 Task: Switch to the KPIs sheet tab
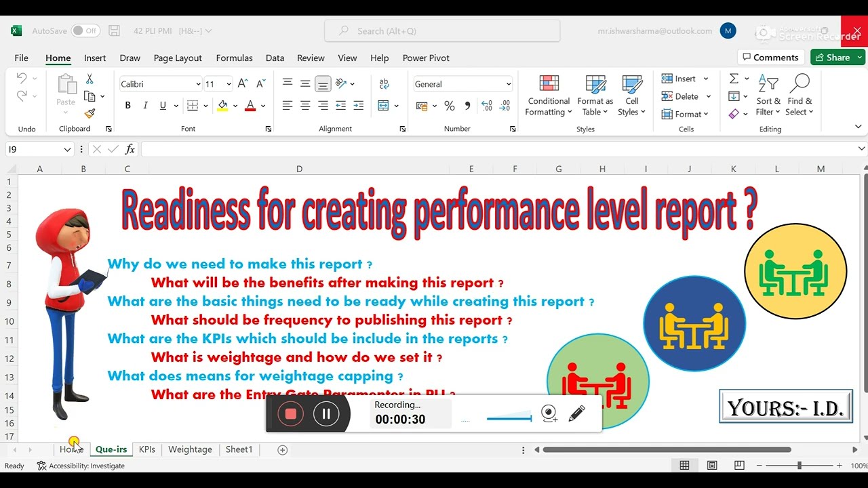pyautogui.click(x=147, y=449)
